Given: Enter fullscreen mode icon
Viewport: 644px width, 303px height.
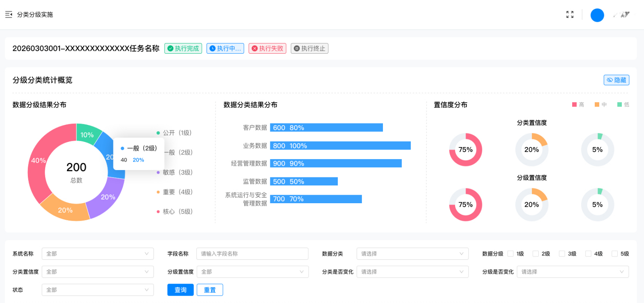Looking at the screenshot, I should click(x=570, y=15).
